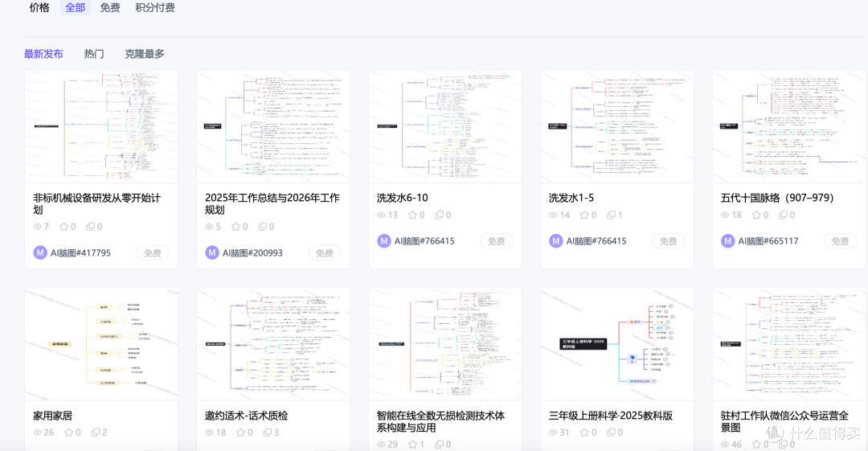868x451 pixels.
Task: Open author AI脑图#665117 profile
Action: tap(768, 241)
